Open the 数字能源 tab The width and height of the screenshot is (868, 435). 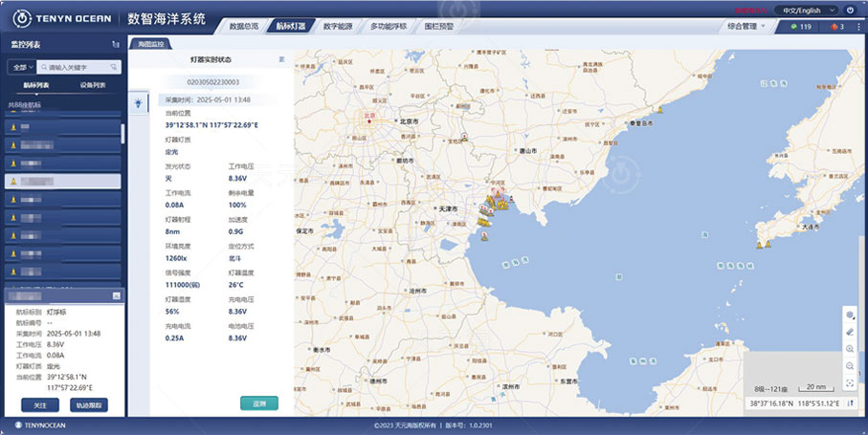click(x=338, y=27)
